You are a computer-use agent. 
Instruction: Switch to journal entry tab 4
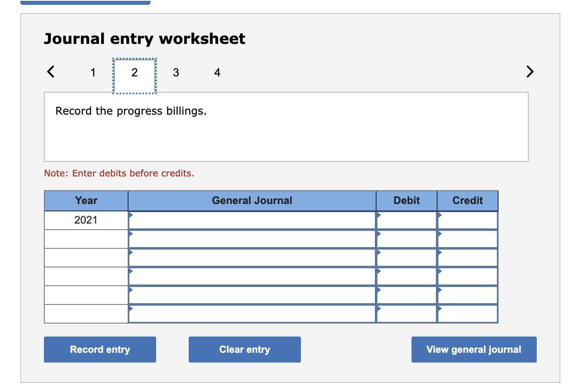coord(217,72)
